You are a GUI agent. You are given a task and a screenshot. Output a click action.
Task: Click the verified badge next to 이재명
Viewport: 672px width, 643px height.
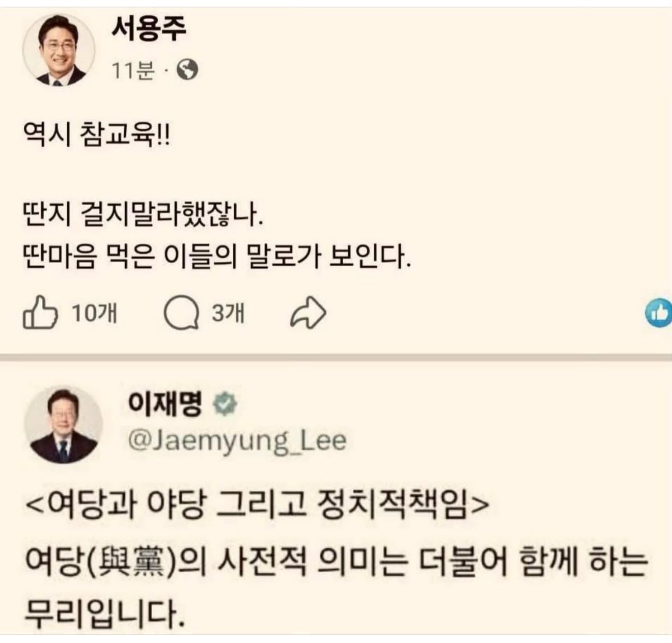[x=225, y=404]
